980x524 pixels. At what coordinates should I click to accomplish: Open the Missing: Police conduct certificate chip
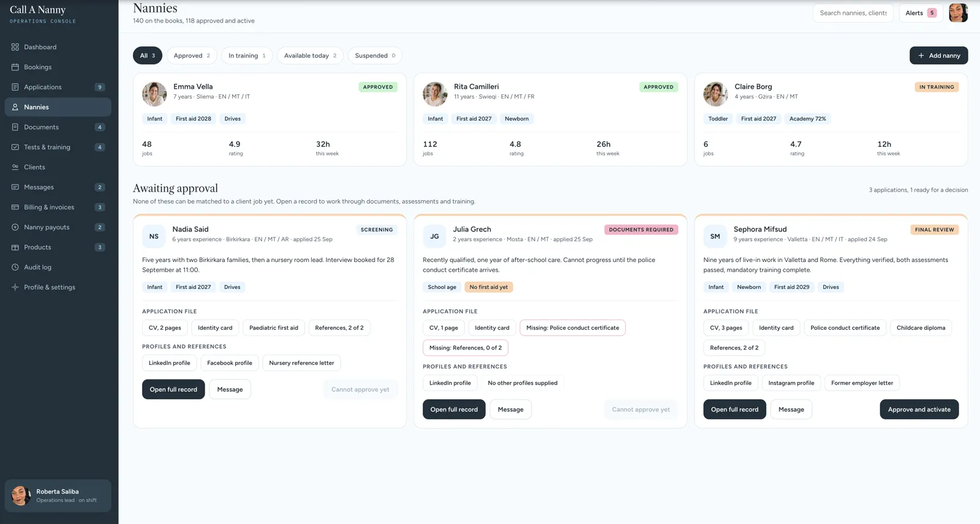[x=573, y=328]
